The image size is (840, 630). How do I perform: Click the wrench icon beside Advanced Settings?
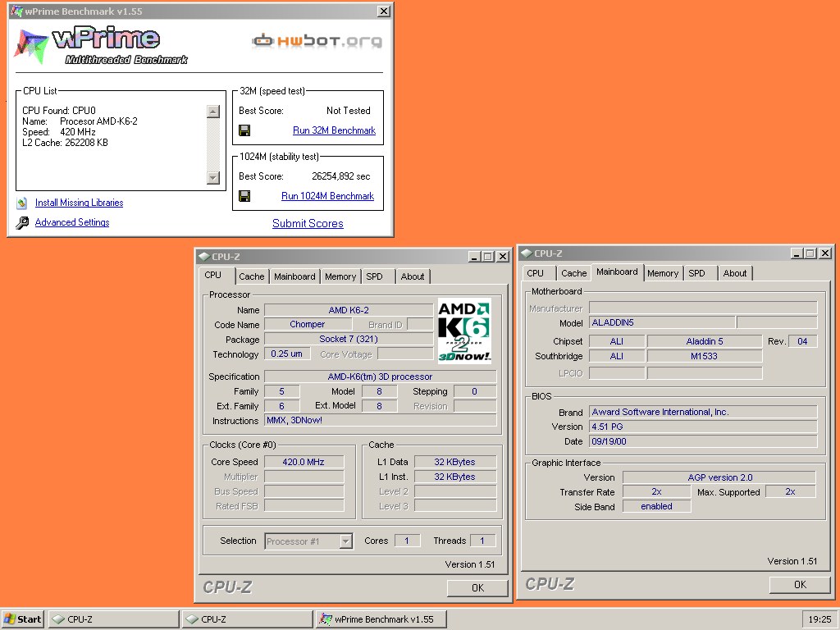coord(22,223)
